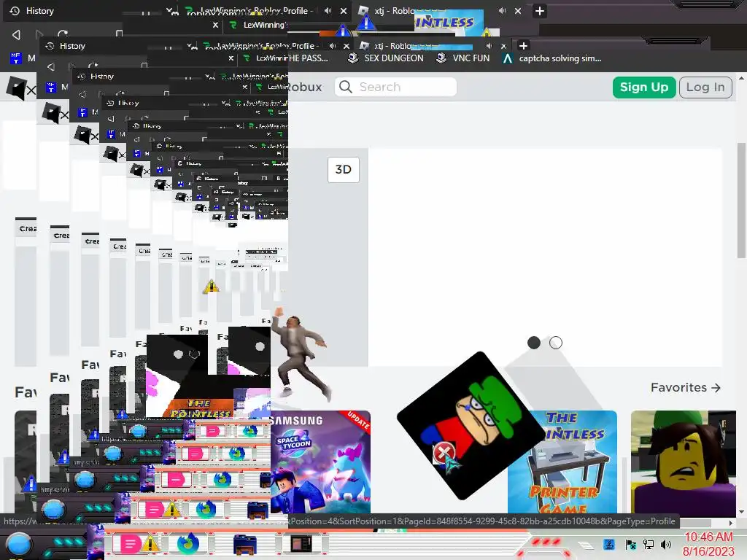Open the pink chat app on the taskbar
Image resolution: width=747 pixels, height=560 pixels.
(x=130, y=544)
